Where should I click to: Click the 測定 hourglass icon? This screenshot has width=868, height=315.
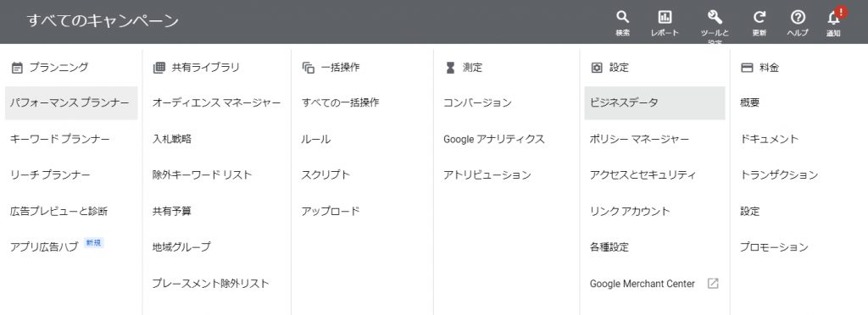450,68
